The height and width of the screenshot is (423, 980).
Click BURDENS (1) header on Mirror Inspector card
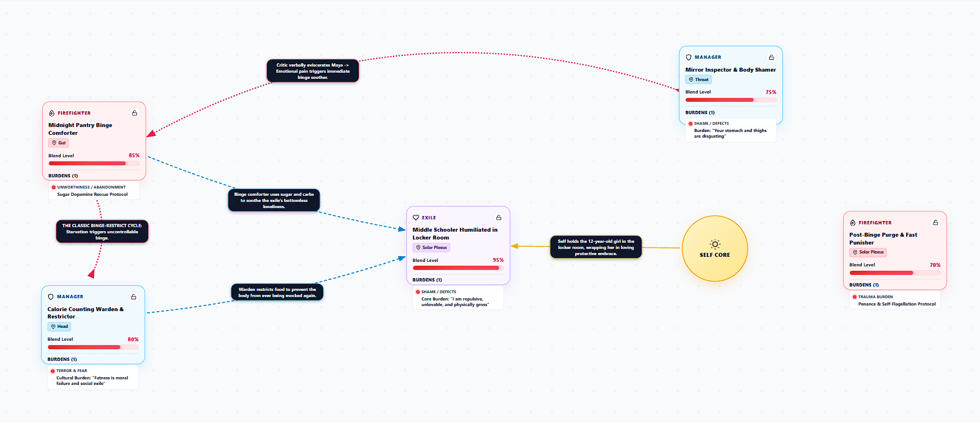700,112
